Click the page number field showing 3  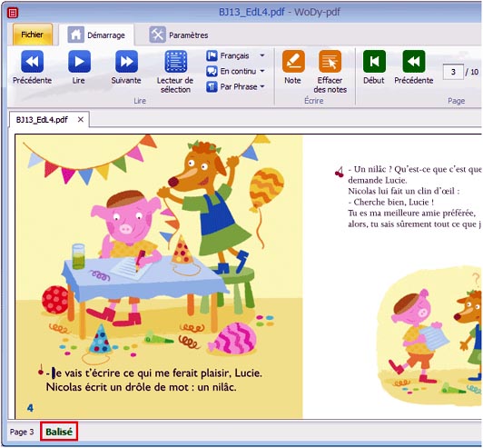click(453, 72)
